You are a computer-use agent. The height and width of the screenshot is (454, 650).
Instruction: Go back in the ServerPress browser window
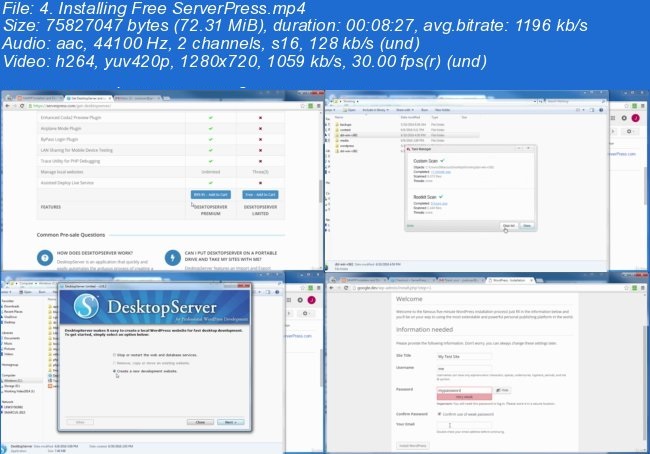[x=7, y=106]
